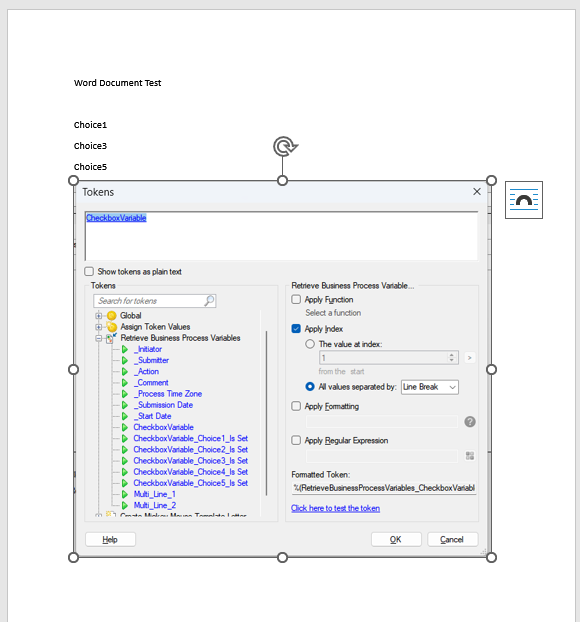Open the regular expression builder icon
Viewport: 580px width, 622px height.
[x=470, y=455]
